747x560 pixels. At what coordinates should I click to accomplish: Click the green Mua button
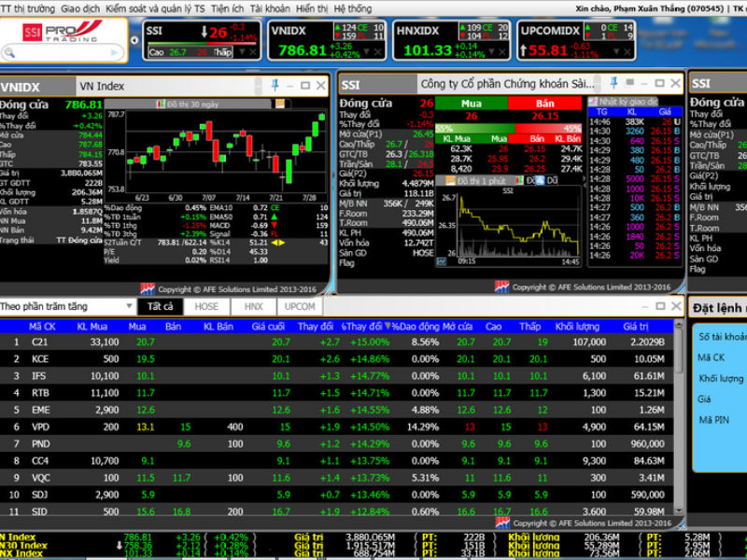coord(472,104)
